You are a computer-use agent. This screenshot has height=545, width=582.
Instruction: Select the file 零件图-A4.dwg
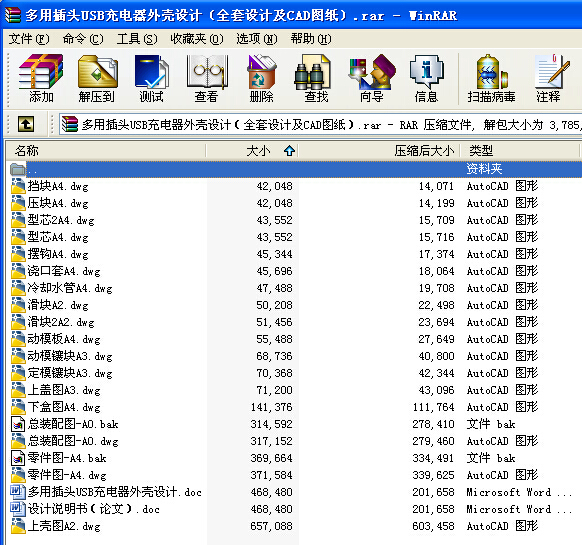point(67,475)
